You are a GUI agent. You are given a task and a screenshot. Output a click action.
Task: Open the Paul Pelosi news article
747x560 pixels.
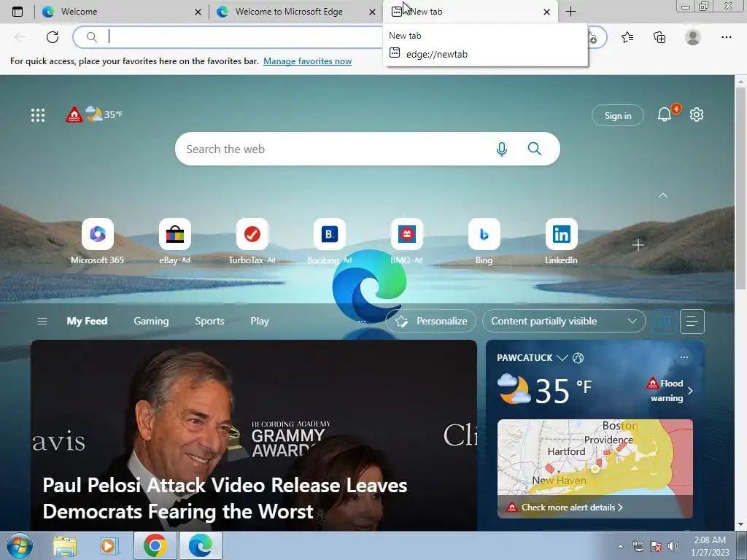253,435
